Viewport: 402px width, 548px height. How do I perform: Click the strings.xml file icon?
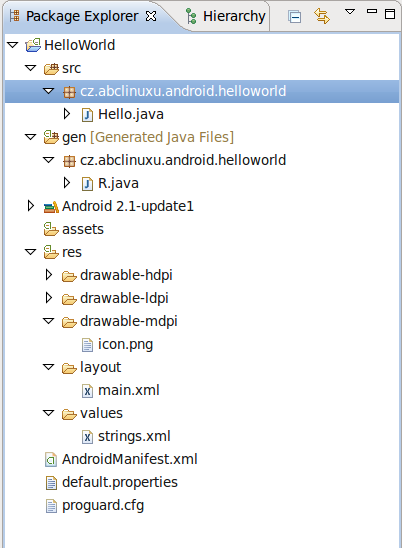[87, 437]
